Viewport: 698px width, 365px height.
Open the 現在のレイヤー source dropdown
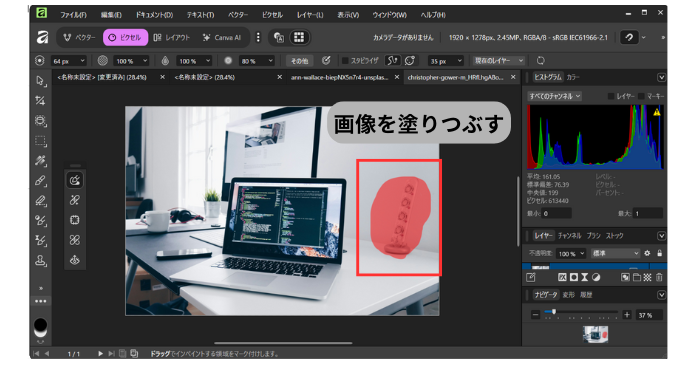pyautogui.click(x=498, y=61)
